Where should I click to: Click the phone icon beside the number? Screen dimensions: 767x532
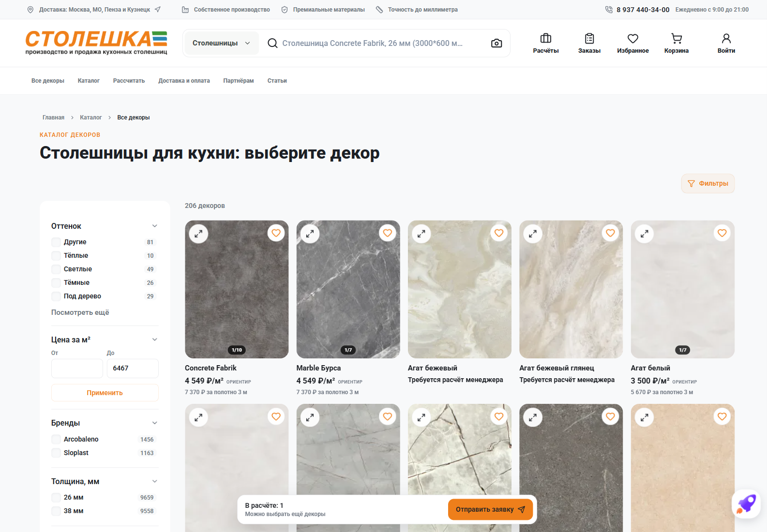tap(609, 10)
